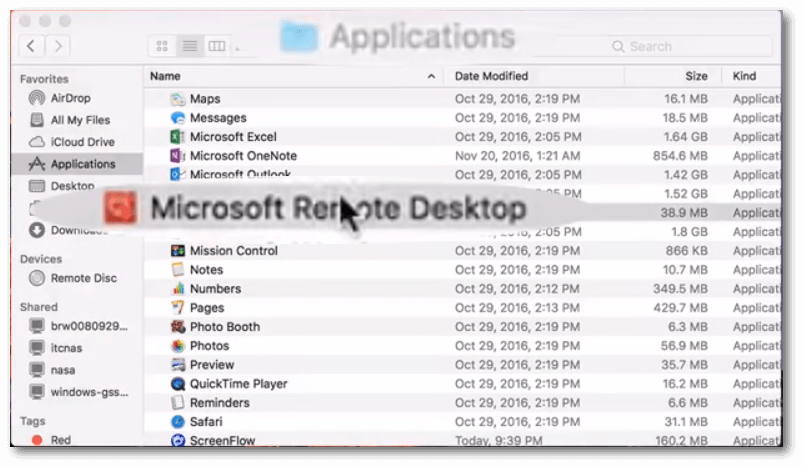This screenshot has width=803, height=467.
Task: Click the 349.5 MB size value
Action: click(x=680, y=288)
